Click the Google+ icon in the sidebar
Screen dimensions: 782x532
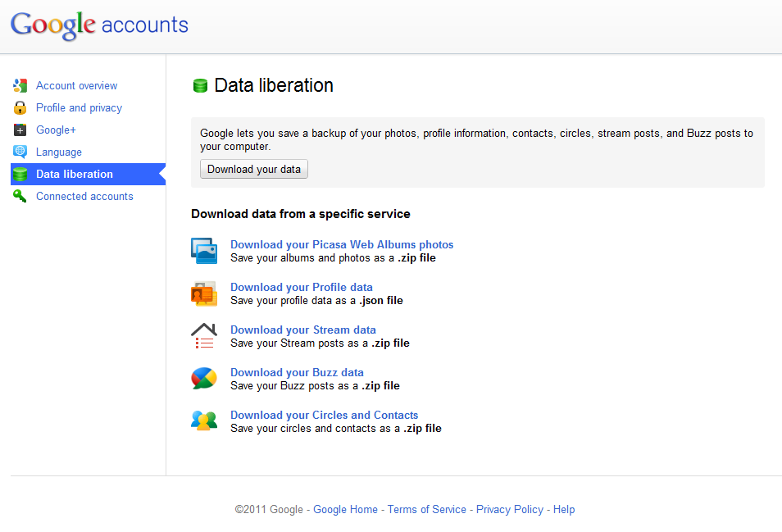pyautogui.click(x=20, y=130)
